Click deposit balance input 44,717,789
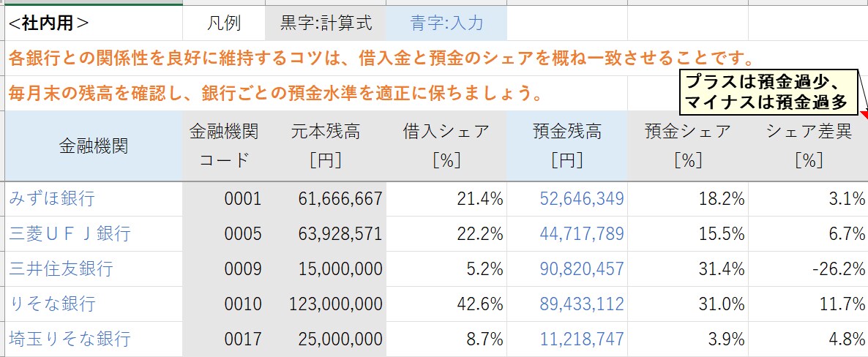The width and height of the screenshot is (868, 357). (567, 233)
